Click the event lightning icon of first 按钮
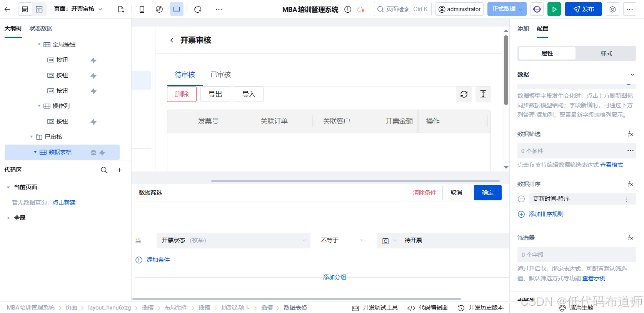 pos(93,60)
